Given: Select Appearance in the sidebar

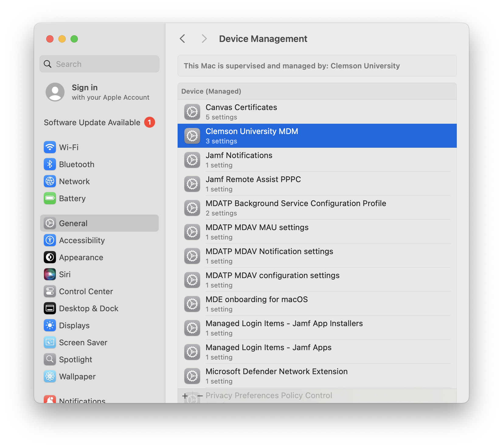Looking at the screenshot, I should (x=99, y=257).
